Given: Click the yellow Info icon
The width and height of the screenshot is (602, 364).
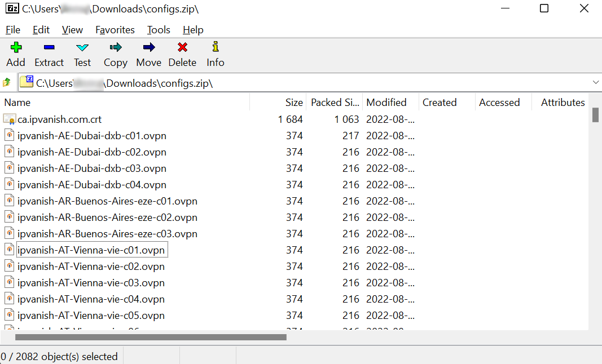Looking at the screenshot, I should click(x=216, y=47).
